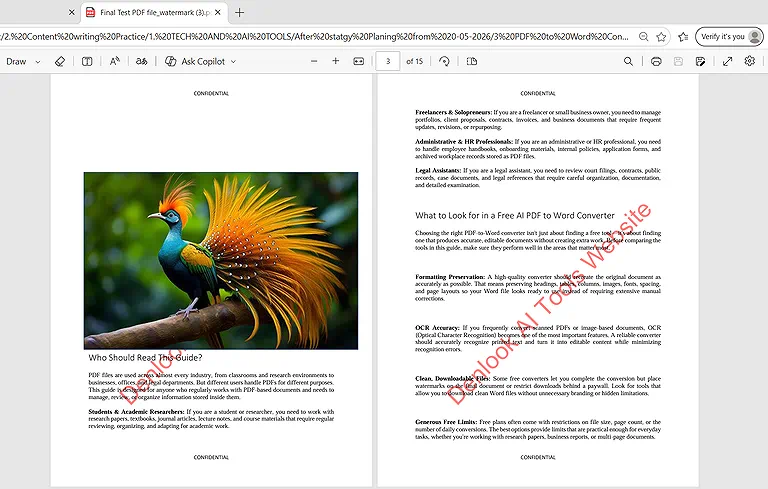
Task: Click the Save icon in PDF toolbar
Action: tap(678, 61)
